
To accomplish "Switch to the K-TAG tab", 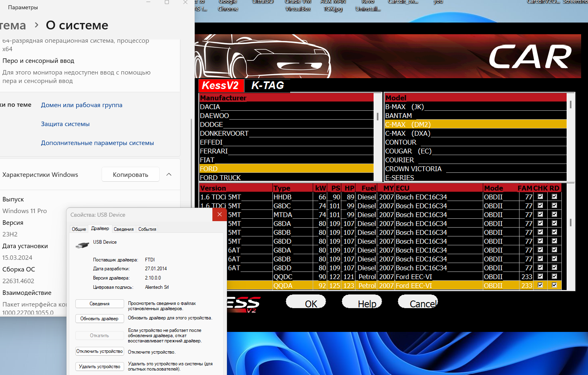I will point(267,85).
